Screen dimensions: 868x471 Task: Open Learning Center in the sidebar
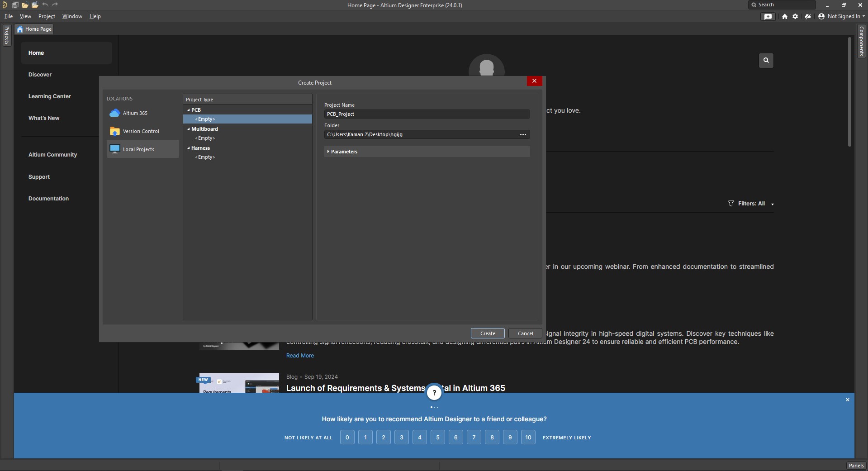[x=50, y=96]
